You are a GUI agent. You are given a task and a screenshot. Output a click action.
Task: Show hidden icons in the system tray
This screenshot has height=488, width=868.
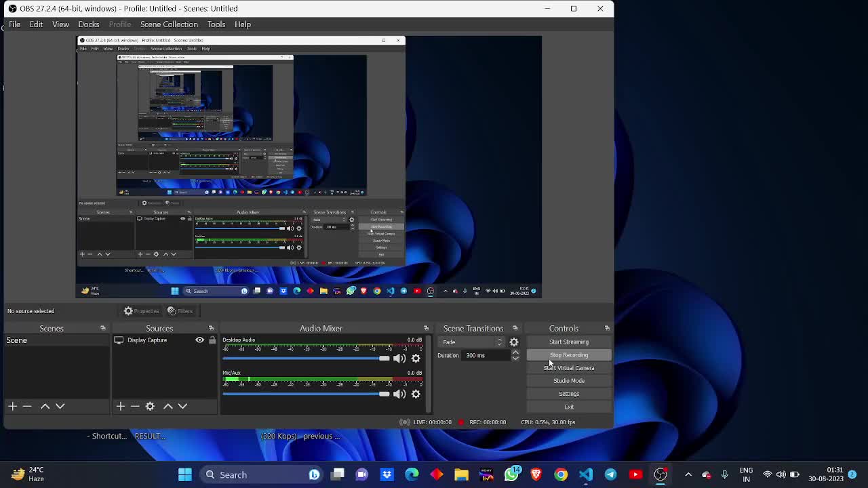(x=688, y=474)
